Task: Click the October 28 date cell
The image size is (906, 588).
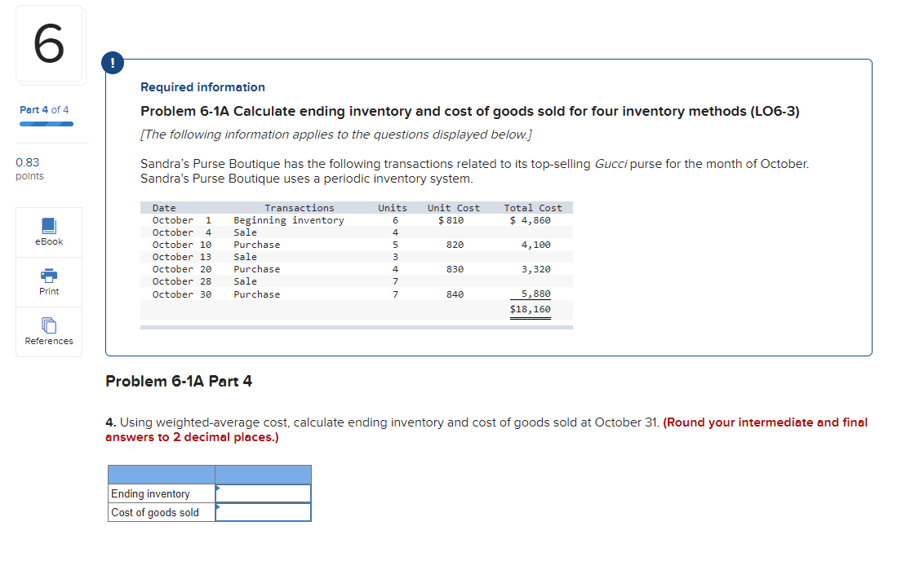Action: tap(182, 281)
